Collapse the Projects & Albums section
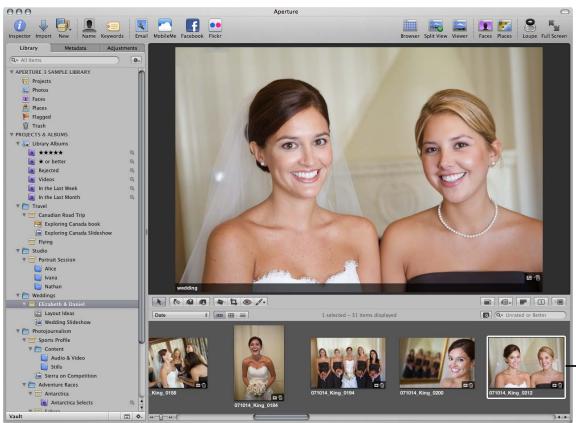 [x=11, y=134]
